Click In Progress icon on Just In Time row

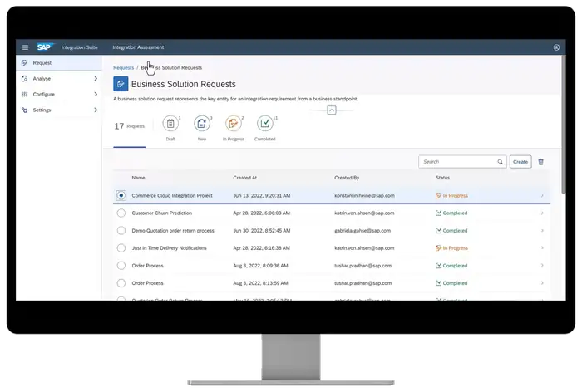point(438,248)
